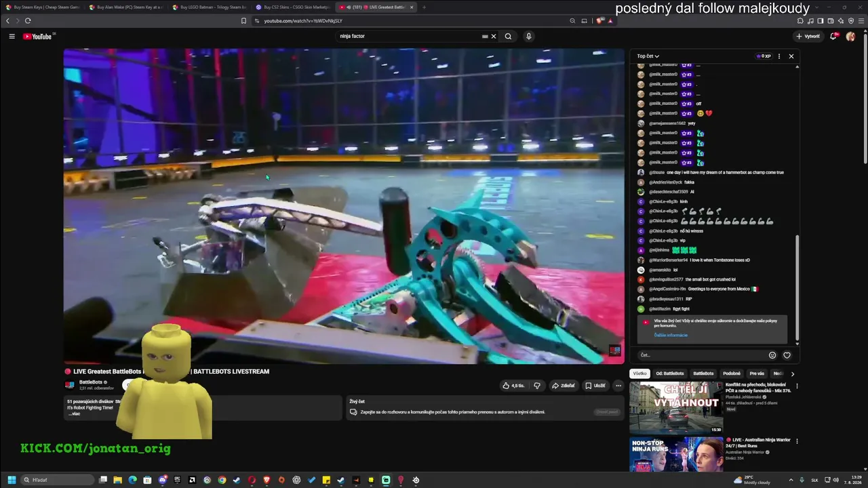
Task: Send a heart reaction in chat
Action: [787, 355]
